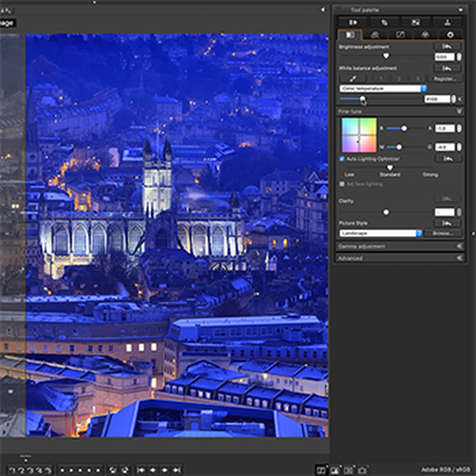Viewport: 476px width, 476px height.
Task: Click the Register button under White balance
Action: pos(446,78)
